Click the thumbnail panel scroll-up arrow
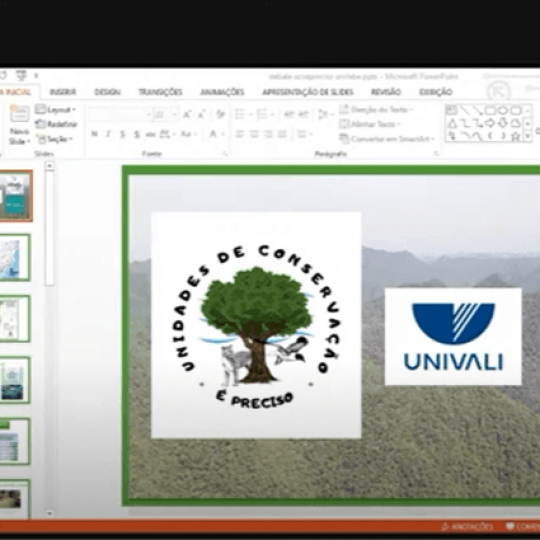 pyautogui.click(x=50, y=166)
